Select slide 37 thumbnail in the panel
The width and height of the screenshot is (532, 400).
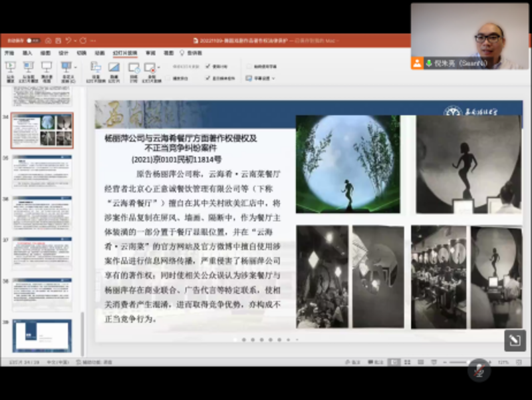click(42, 254)
